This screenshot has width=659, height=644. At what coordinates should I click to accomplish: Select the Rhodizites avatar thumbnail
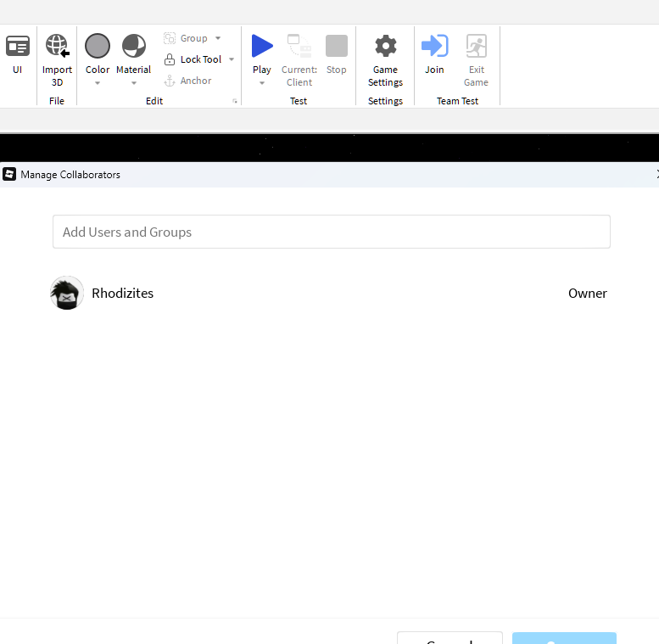[67, 294]
